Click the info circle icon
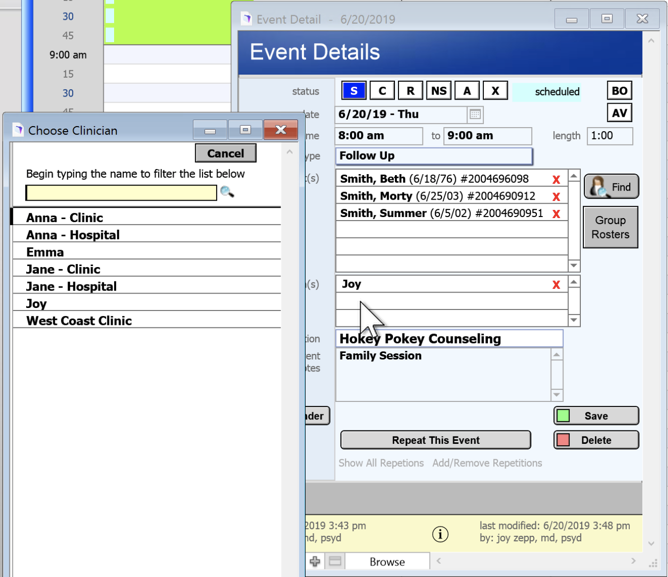 point(440,534)
